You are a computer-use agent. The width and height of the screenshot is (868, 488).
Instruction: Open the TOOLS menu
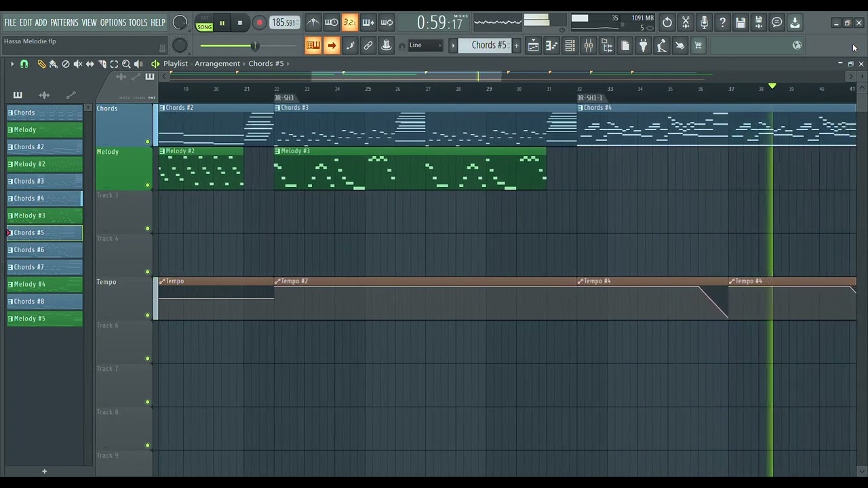pos(138,22)
